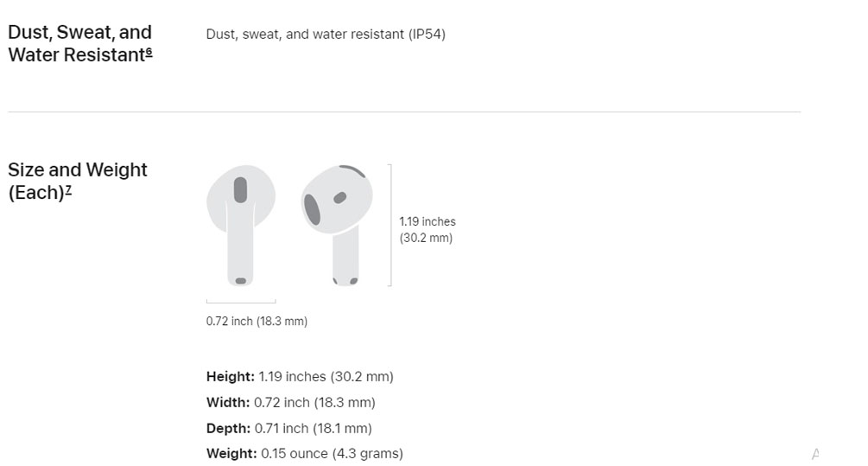Click the "1.19 inches (30.2 mm)" label beside the diagram
This screenshot has width=868, height=466.
pyautogui.click(x=428, y=230)
